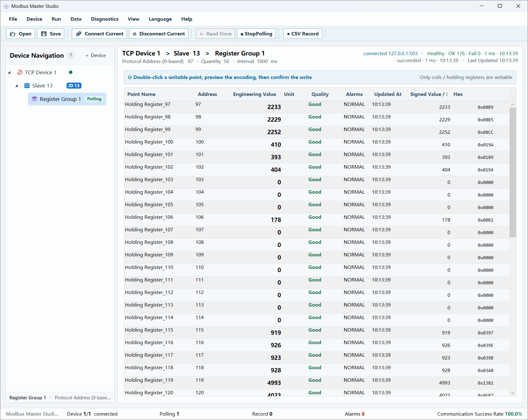The width and height of the screenshot is (528, 420).
Task: Click the TCP Device 1 red link icon
Action: 20,72
